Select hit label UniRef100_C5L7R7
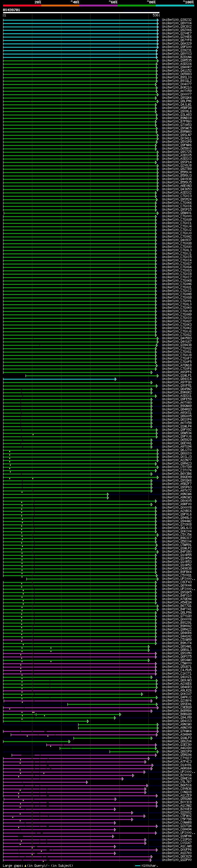197x868 pixels. (x=177, y=782)
